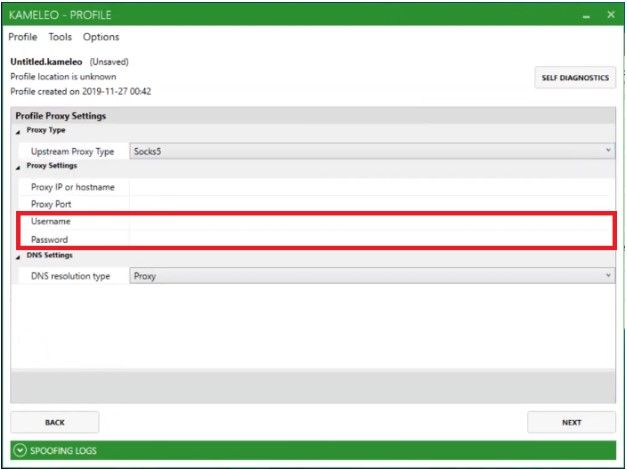Click the Back button

point(55,422)
